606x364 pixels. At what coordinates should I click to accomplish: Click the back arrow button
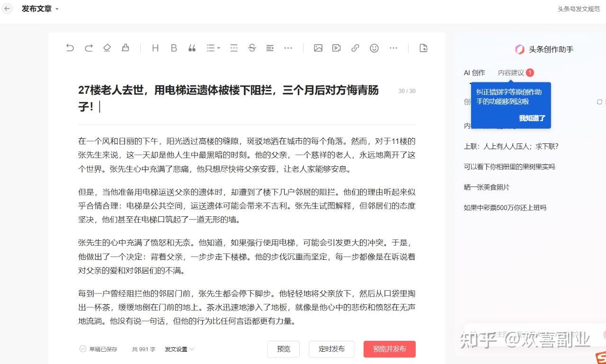(7, 9)
